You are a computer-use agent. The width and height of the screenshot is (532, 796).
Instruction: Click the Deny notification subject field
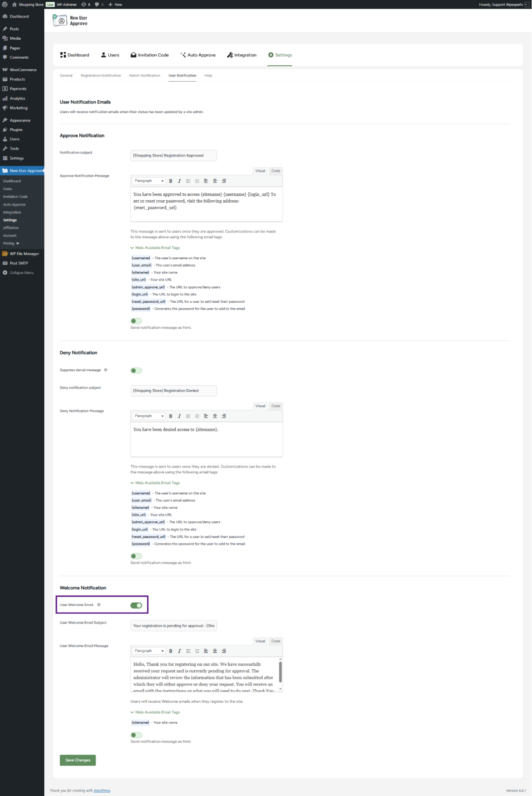click(174, 391)
